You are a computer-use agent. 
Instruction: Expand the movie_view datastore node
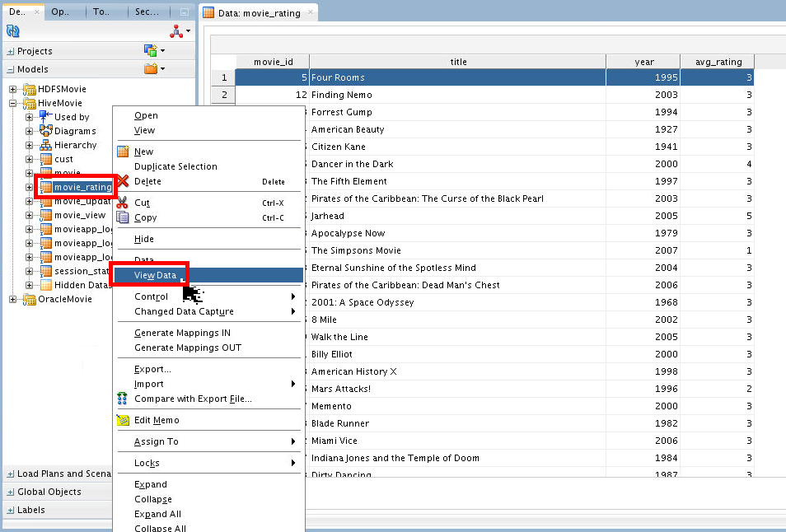[29, 216]
